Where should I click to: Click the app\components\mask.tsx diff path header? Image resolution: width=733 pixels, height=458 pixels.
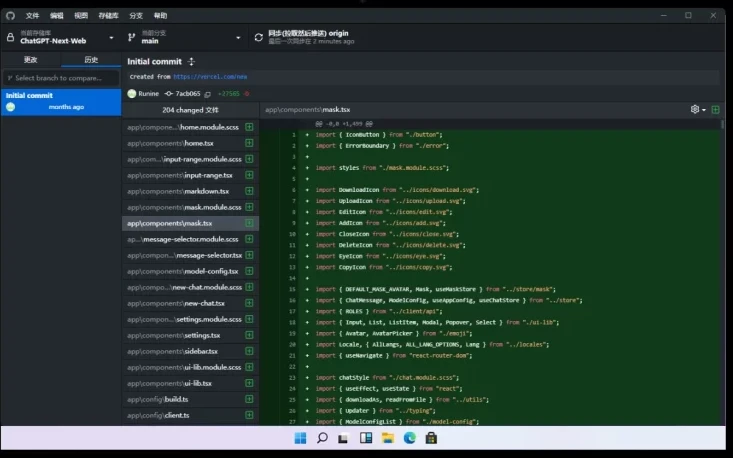(x=308, y=109)
